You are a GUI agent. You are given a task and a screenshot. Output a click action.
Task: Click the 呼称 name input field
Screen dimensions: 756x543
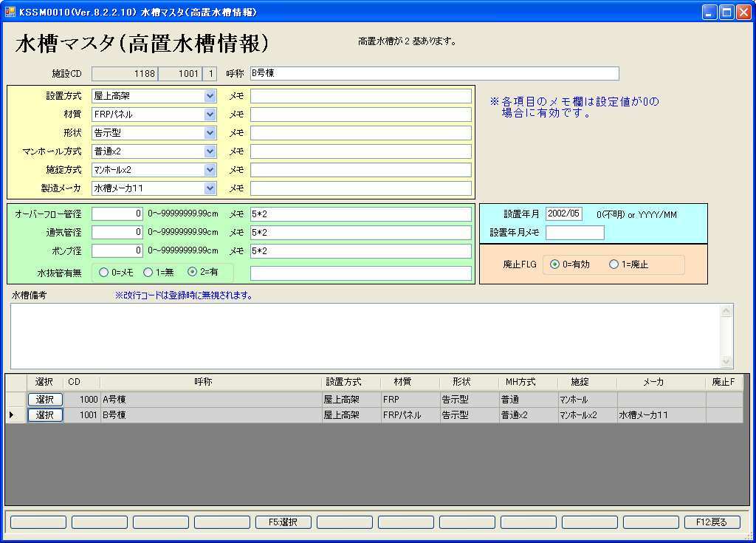(434, 74)
